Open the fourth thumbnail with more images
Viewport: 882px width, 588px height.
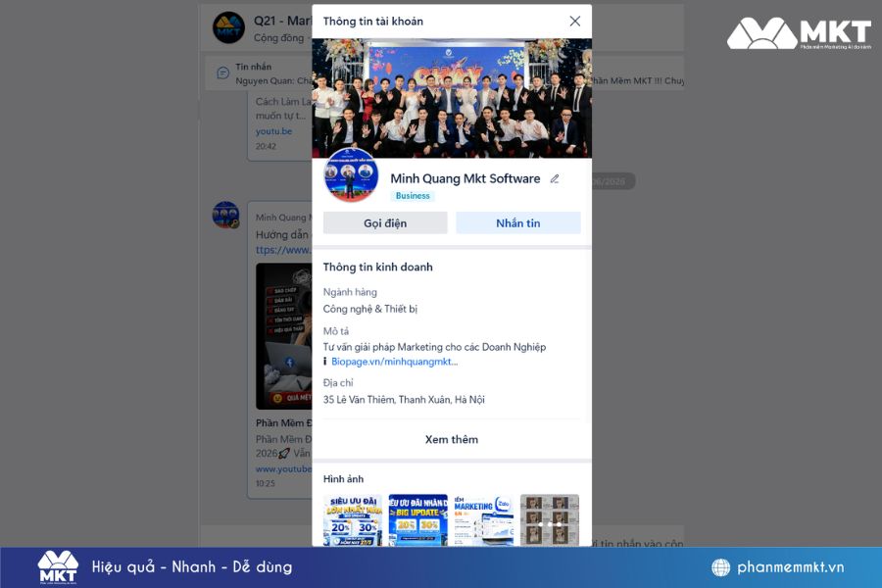click(x=550, y=520)
